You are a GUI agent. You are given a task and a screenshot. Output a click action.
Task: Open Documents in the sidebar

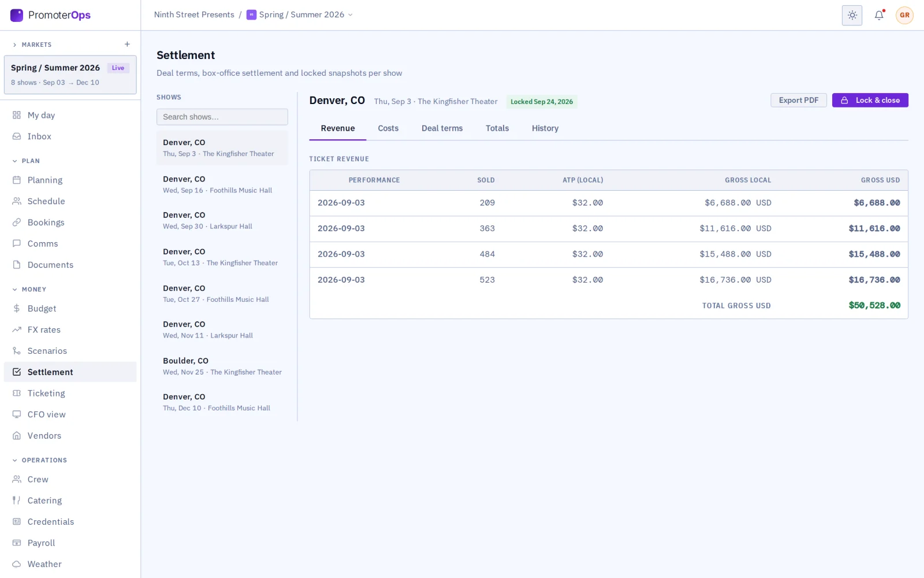pos(70,265)
